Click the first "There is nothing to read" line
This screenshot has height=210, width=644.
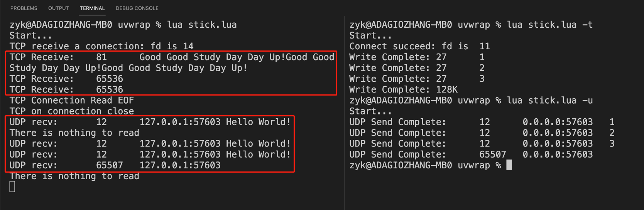tap(74, 133)
